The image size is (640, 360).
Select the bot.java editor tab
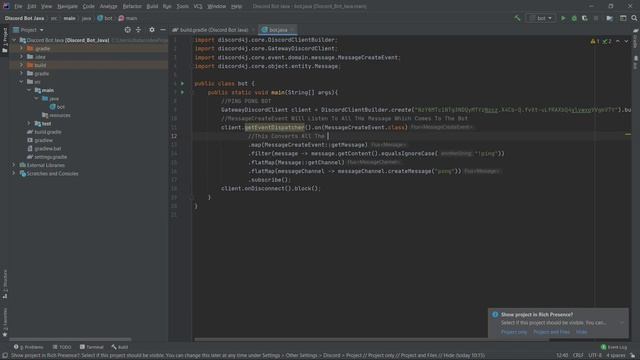278,30
